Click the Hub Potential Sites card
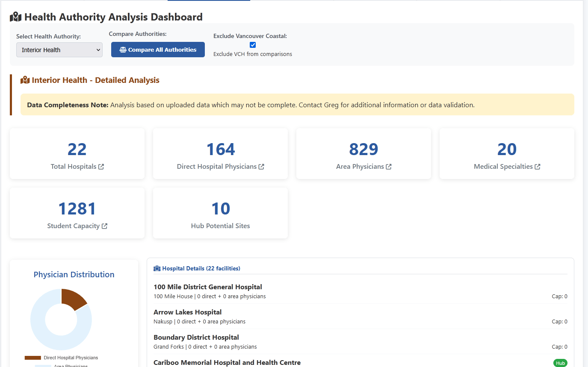 click(x=220, y=213)
